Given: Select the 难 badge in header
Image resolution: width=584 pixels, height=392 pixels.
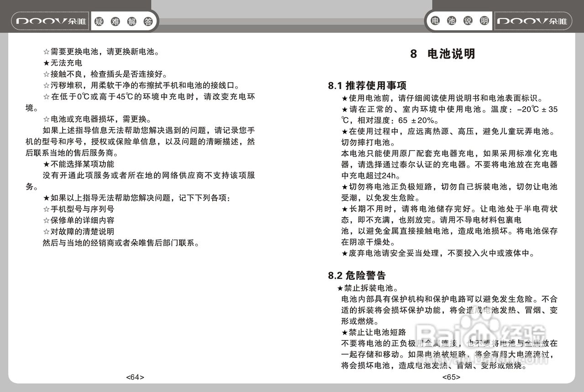Looking at the screenshot, I should pos(116,21).
